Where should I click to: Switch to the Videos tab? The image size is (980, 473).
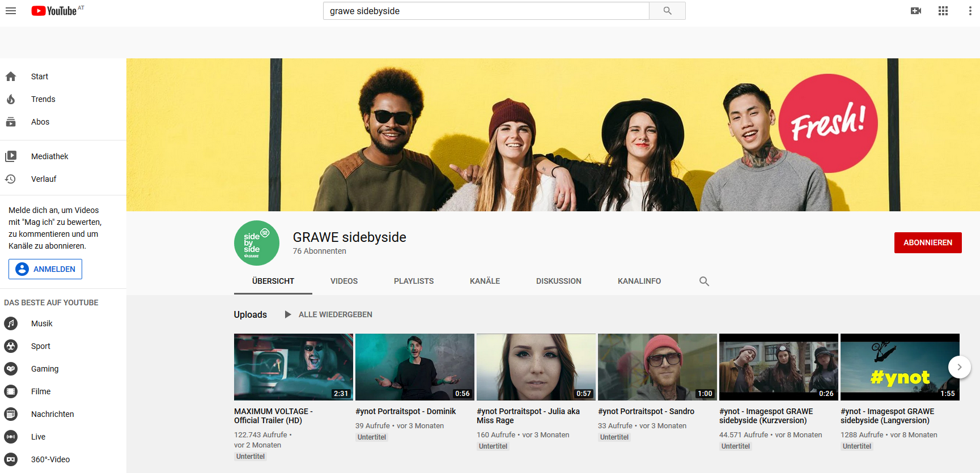pyautogui.click(x=344, y=281)
